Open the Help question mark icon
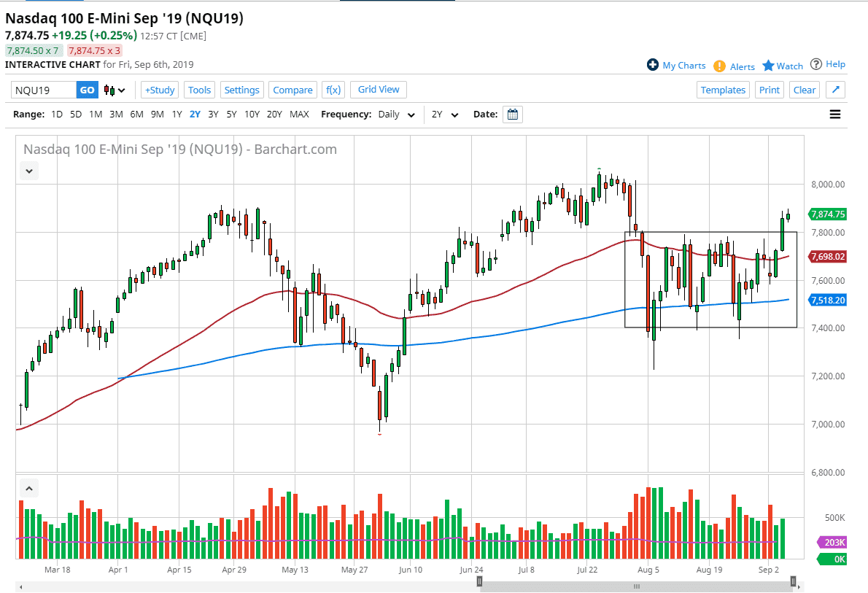 pos(816,64)
